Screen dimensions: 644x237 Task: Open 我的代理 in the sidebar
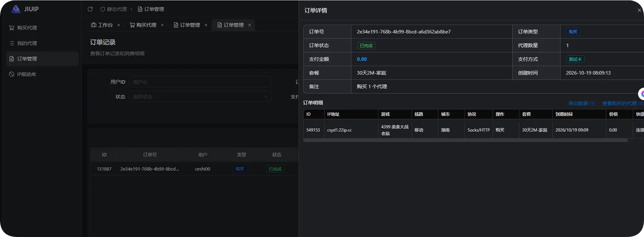(27, 43)
